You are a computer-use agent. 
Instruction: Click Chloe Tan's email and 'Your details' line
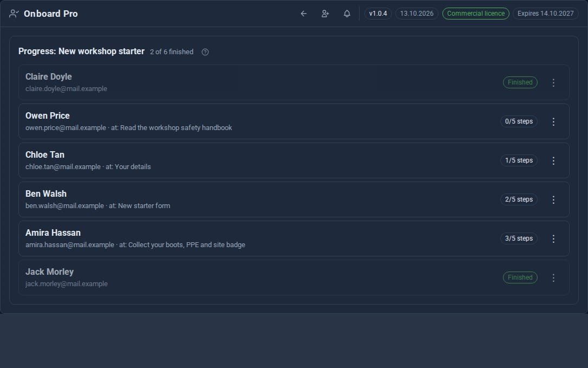click(88, 167)
